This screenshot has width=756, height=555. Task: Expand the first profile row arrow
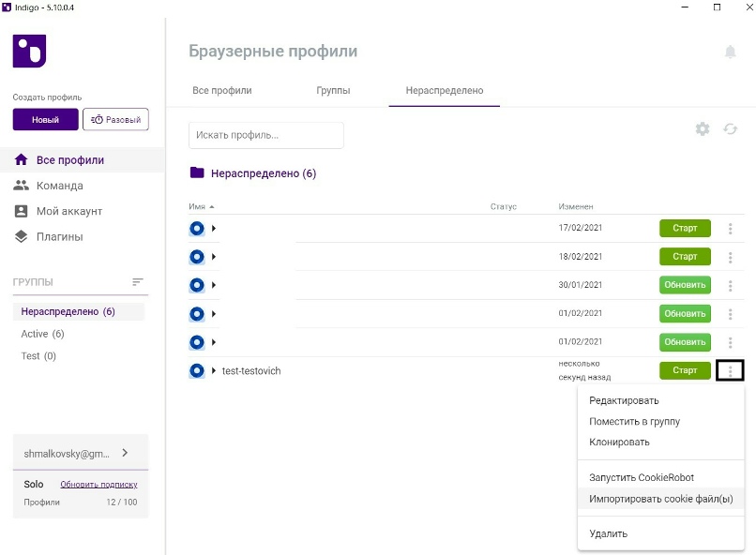[214, 229]
